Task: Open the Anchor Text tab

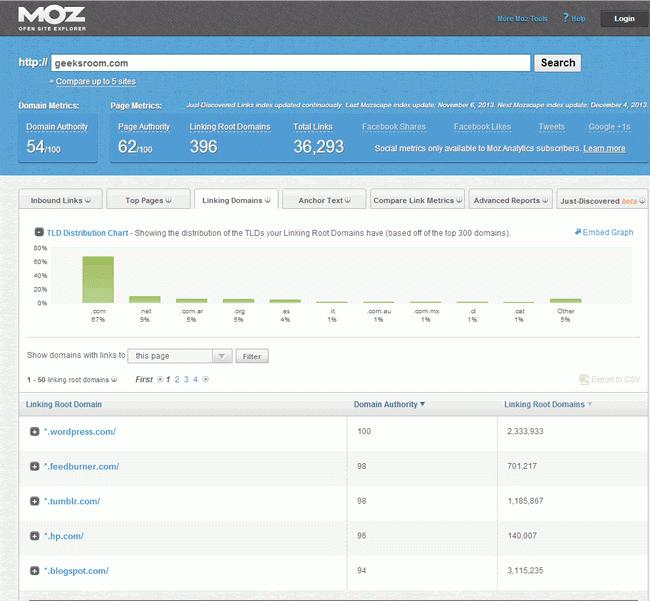Action: (324, 201)
